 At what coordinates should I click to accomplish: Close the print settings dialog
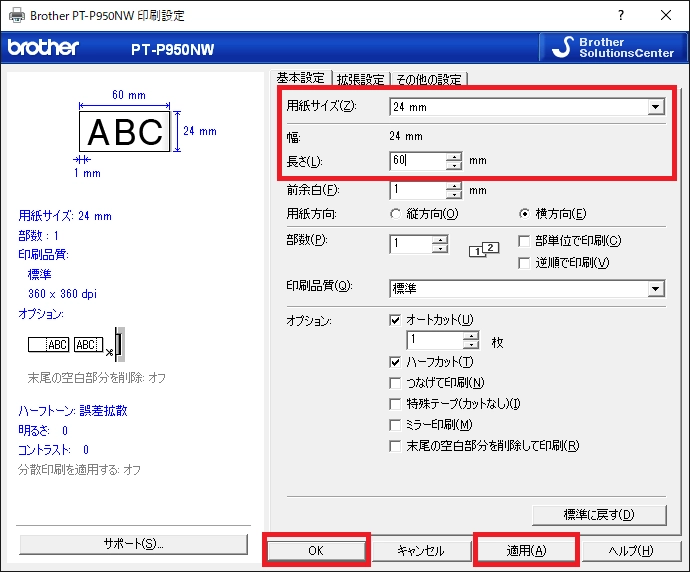pyautogui.click(x=666, y=15)
